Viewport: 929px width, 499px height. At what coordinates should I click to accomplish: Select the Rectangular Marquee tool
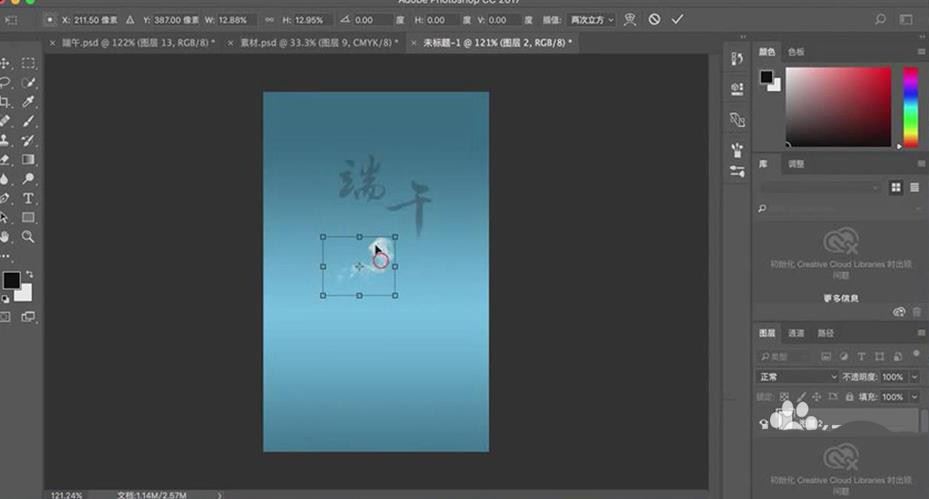pos(28,63)
